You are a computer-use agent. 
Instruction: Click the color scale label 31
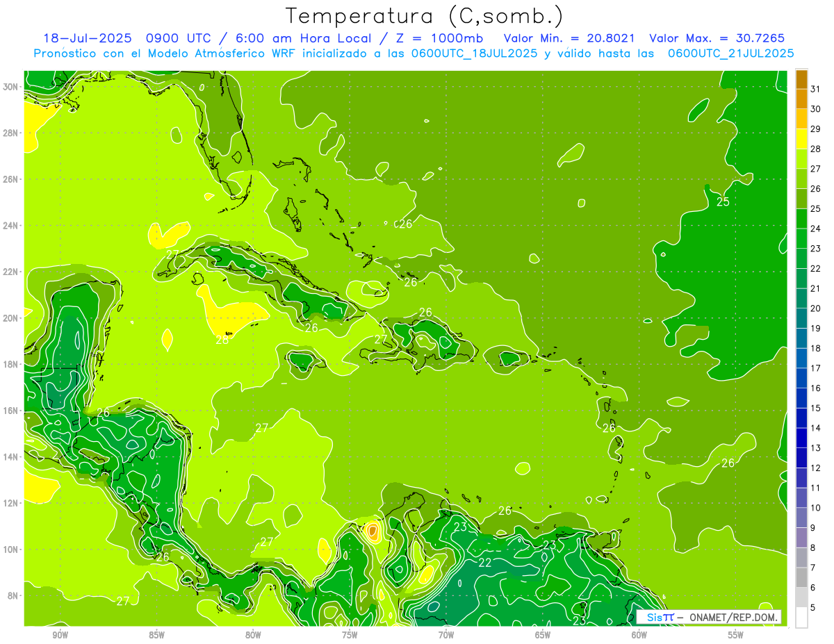(x=815, y=89)
